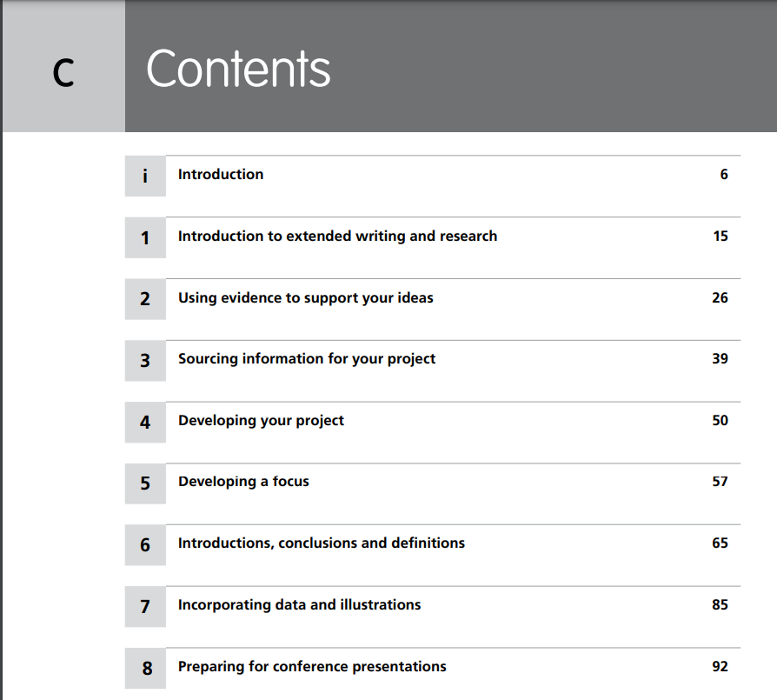777x700 pixels.
Task: Open the Developing a focus chapter
Action: pyautogui.click(x=243, y=482)
